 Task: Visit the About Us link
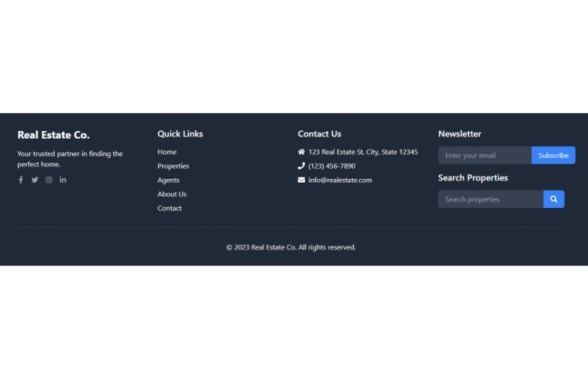(172, 194)
